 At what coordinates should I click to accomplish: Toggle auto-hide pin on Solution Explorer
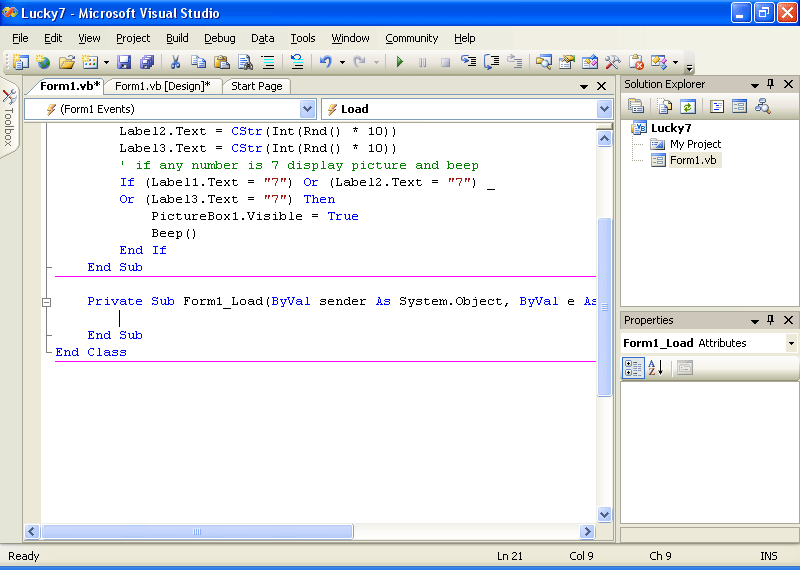(x=770, y=85)
